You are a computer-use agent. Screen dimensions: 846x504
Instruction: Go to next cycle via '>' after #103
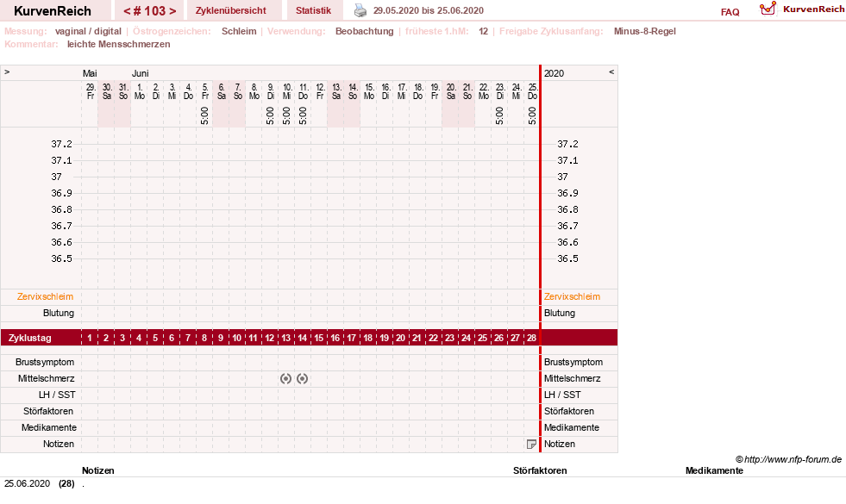[x=172, y=11]
